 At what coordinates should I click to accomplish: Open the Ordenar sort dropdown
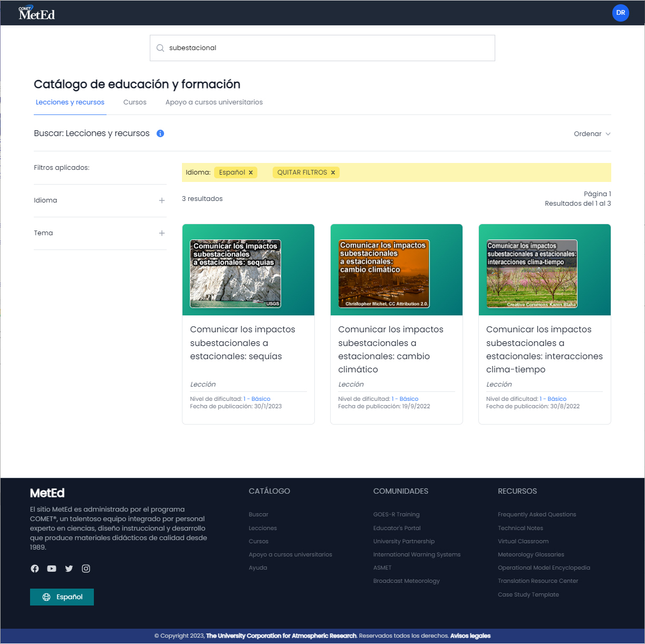pos(592,134)
